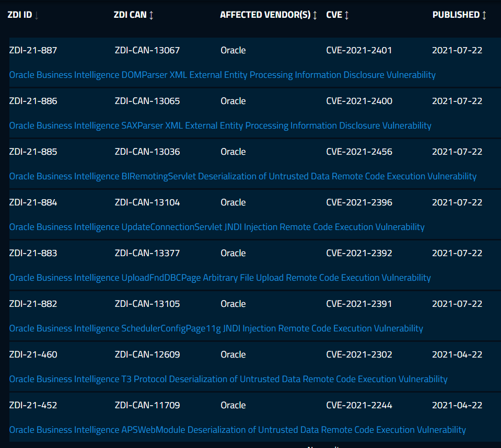Select ZDI-21-886 identifier cell
The height and width of the screenshot is (448, 501).
point(33,101)
